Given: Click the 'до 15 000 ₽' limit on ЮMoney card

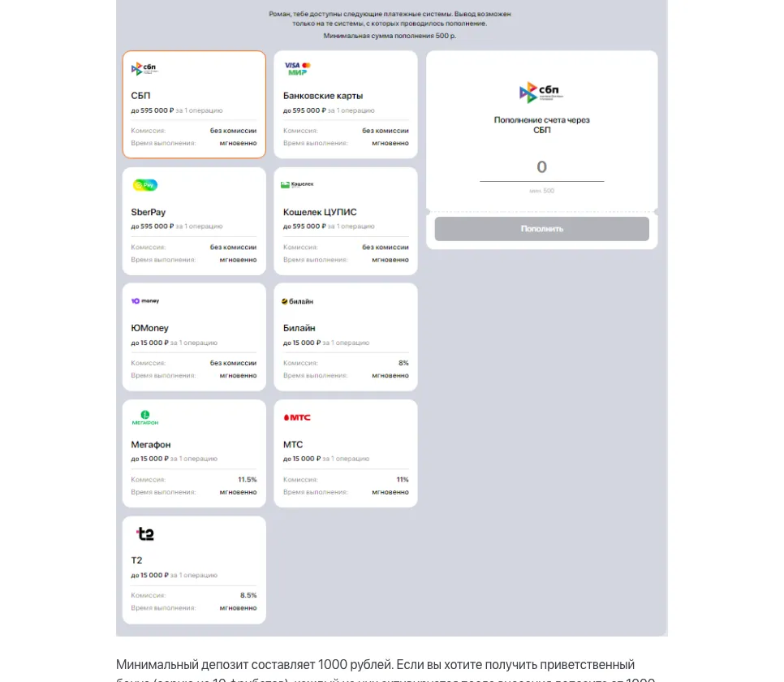Looking at the screenshot, I should click(x=149, y=343).
